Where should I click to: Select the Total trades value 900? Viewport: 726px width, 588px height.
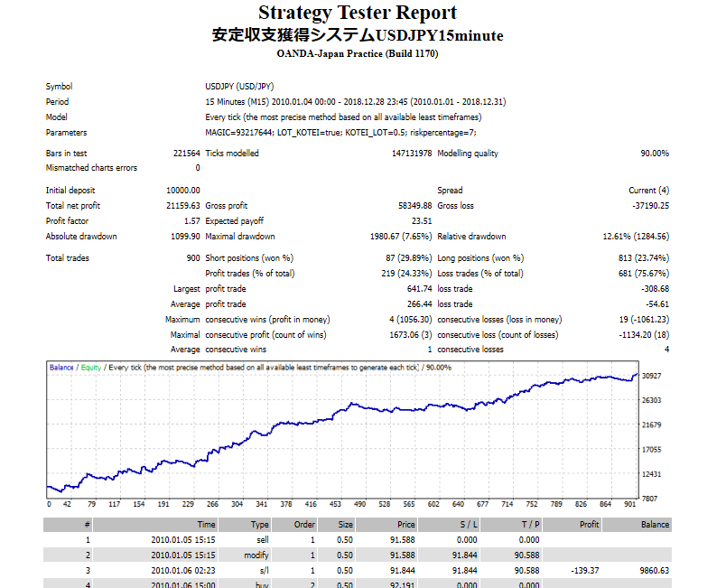[193, 258]
